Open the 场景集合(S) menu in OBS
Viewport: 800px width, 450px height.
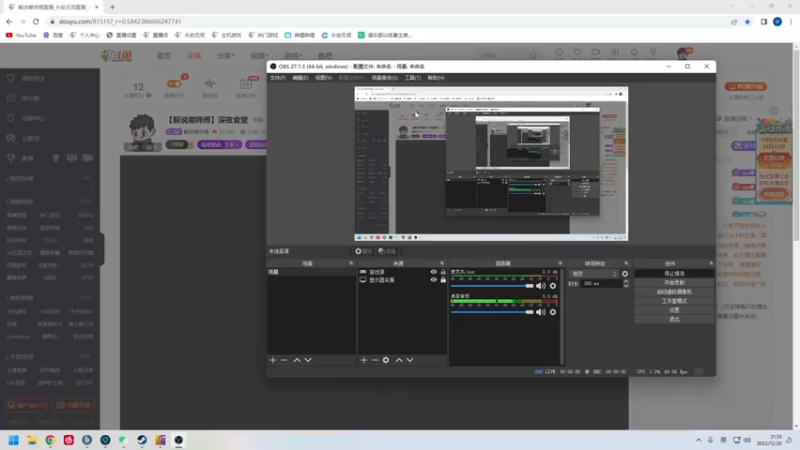[385, 78]
